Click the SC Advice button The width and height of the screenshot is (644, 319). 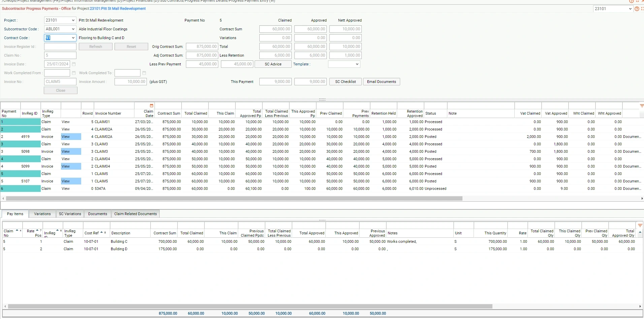[273, 64]
